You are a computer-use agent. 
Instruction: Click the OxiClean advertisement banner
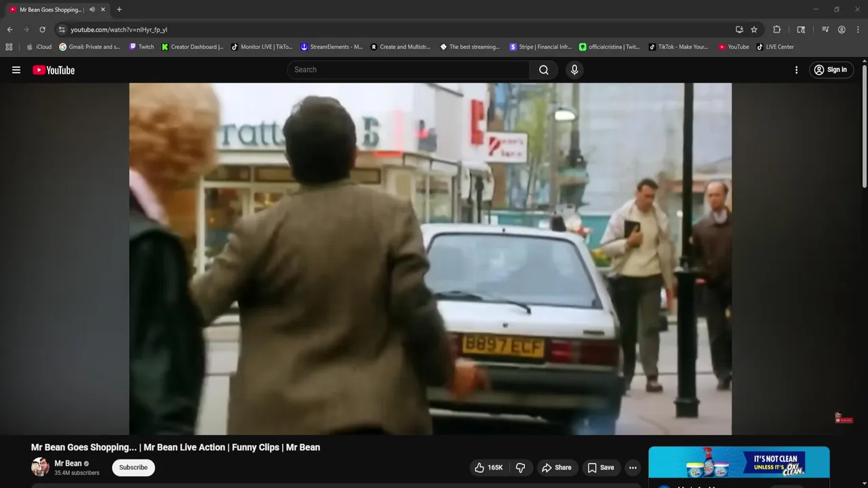[x=739, y=462]
